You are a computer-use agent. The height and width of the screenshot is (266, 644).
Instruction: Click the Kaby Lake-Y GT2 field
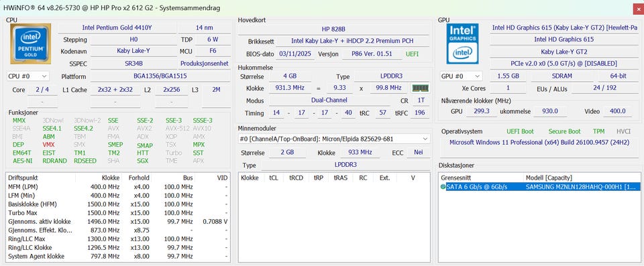coord(564,52)
